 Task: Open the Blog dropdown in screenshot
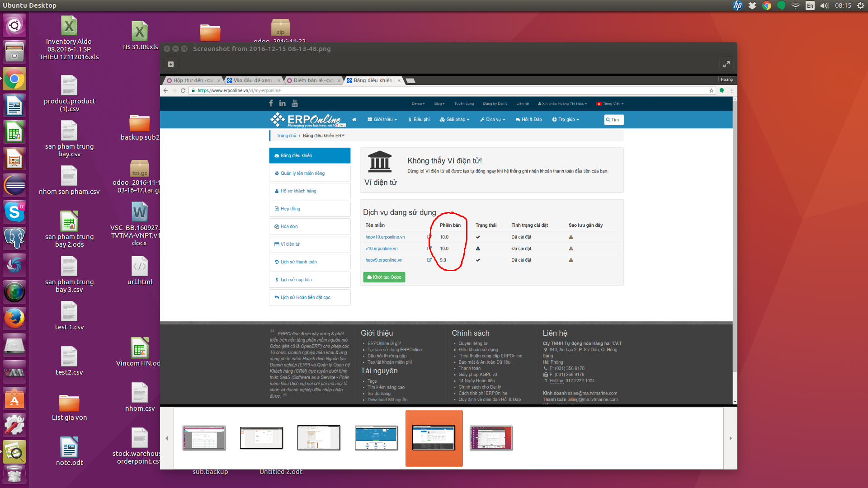click(439, 104)
